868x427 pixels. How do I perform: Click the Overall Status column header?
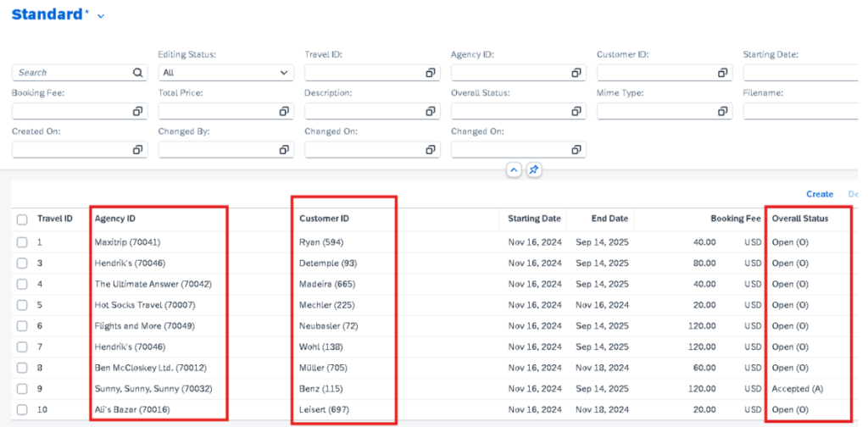pos(799,219)
